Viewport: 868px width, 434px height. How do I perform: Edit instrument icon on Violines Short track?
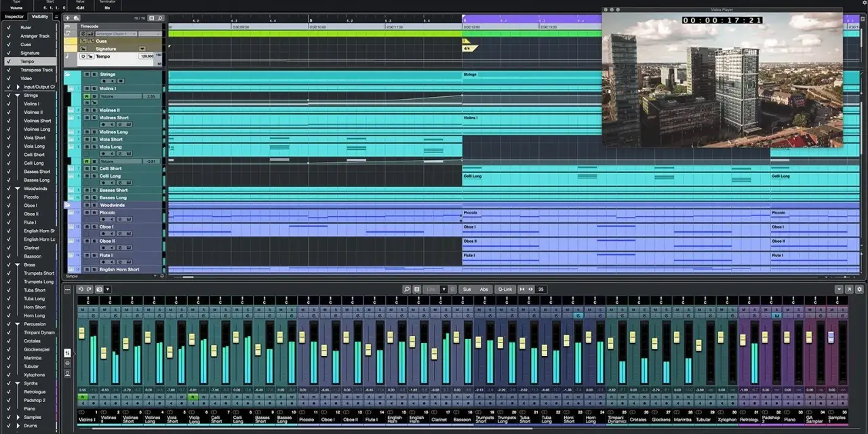coord(129,125)
